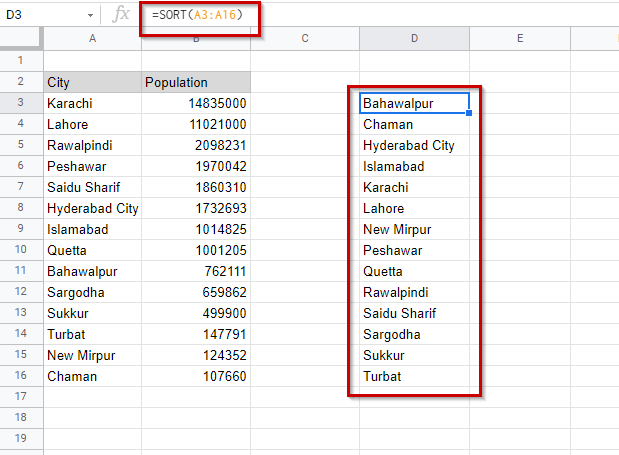Image resolution: width=619 pixels, height=455 pixels.
Task: Select the sorted Chaman cell in column D
Action: pos(414,124)
